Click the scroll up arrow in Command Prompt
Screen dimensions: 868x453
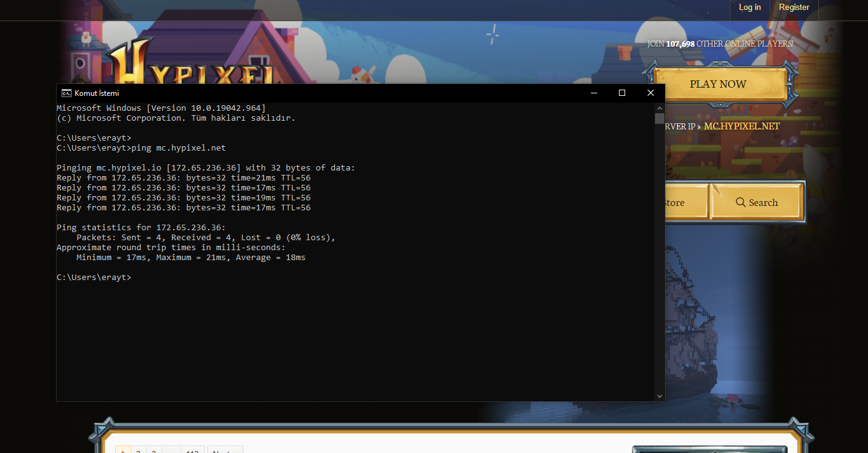tap(659, 108)
